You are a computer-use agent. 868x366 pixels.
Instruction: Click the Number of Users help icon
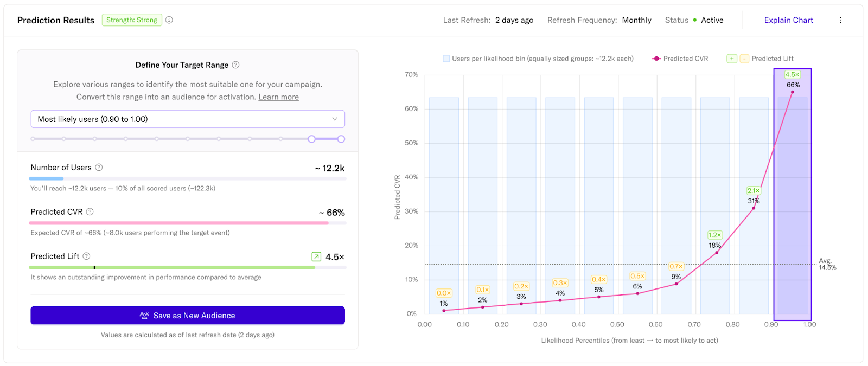[x=99, y=168]
